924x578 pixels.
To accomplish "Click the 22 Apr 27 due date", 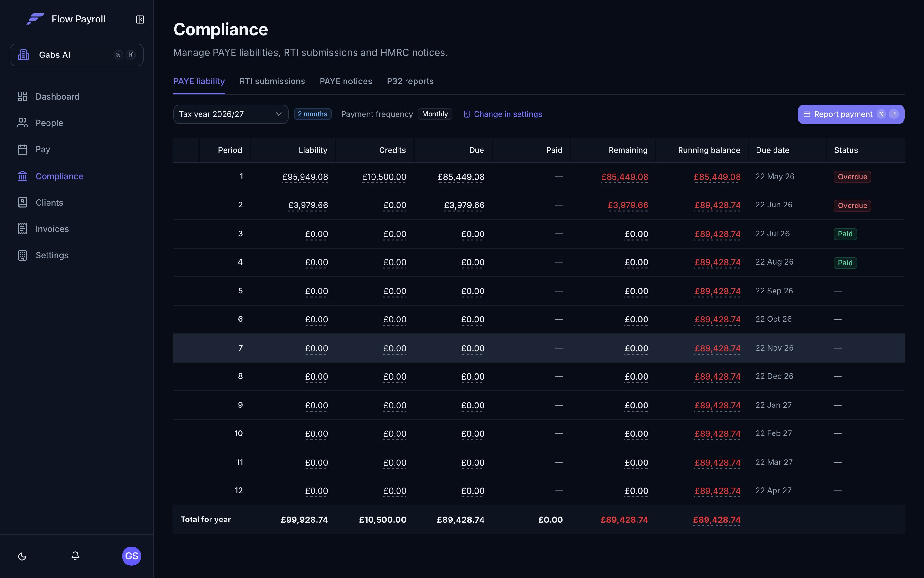I will pos(773,490).
